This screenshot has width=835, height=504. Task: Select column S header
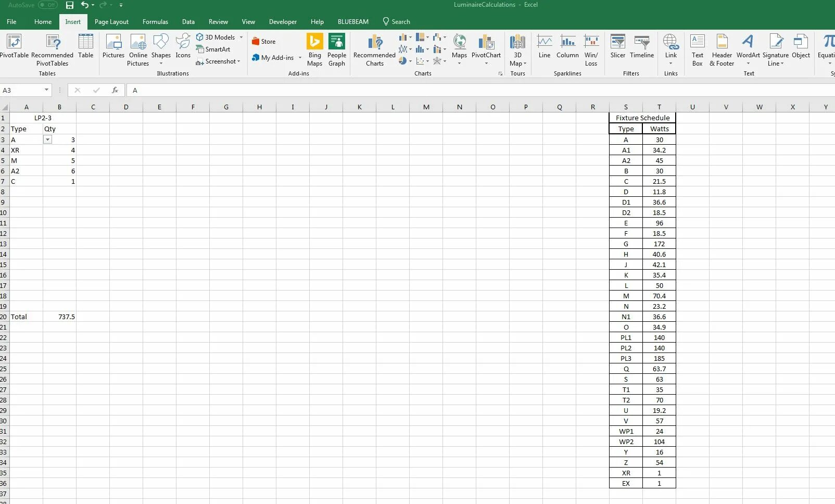point(626,107)
